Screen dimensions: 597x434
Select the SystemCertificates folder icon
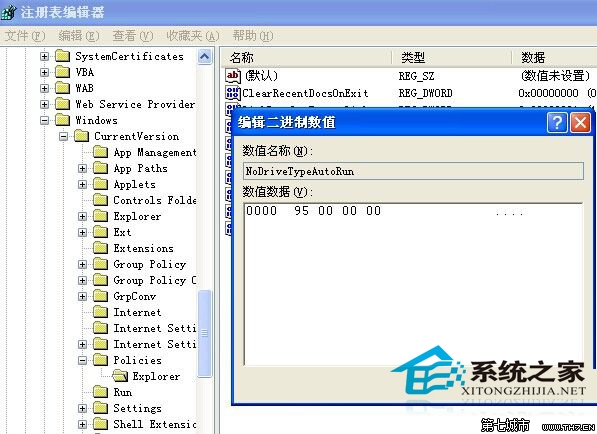pos(62,56)
